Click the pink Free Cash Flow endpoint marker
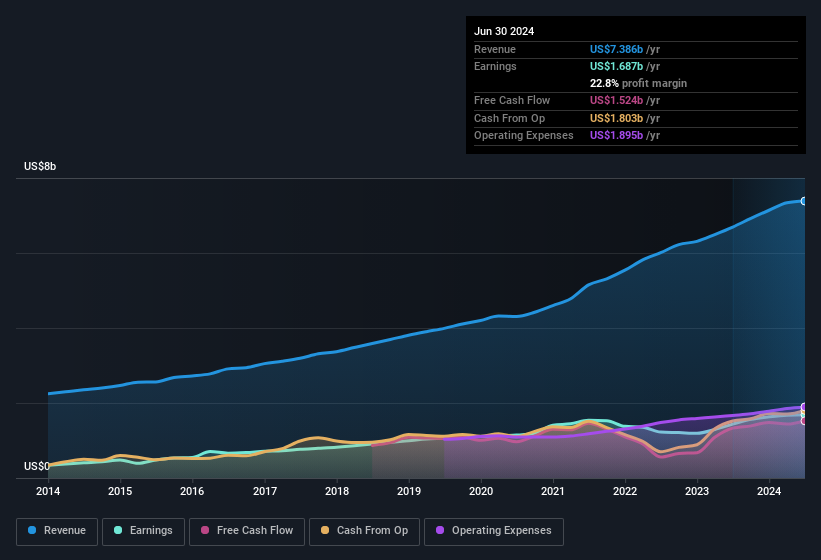This screenshot has width=821, height=560. 804,421
